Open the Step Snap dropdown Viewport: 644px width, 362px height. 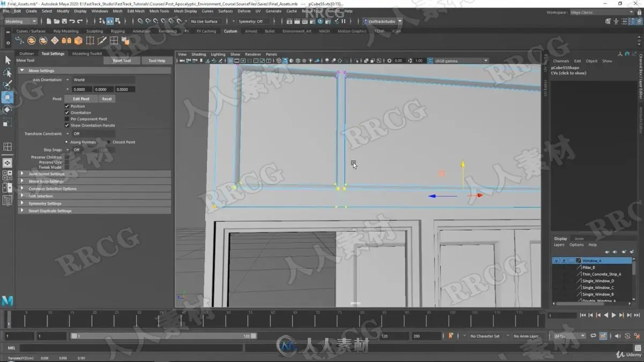point(68,150)
